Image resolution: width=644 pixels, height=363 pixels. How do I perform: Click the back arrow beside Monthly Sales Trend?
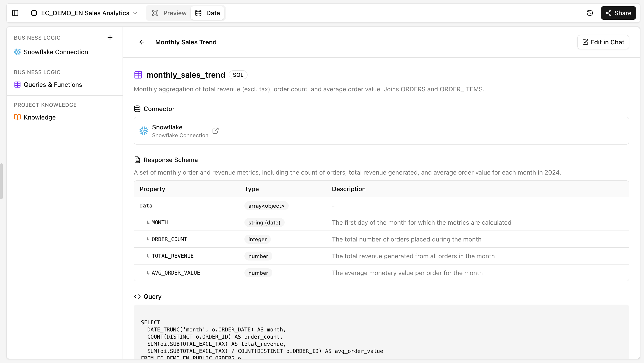coord(142,42)
